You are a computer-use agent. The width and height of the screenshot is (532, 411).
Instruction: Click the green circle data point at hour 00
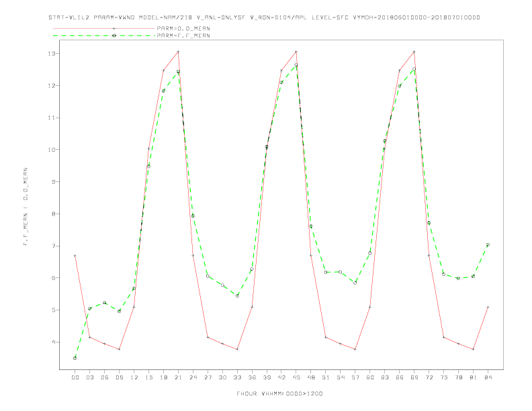[75, 358]
